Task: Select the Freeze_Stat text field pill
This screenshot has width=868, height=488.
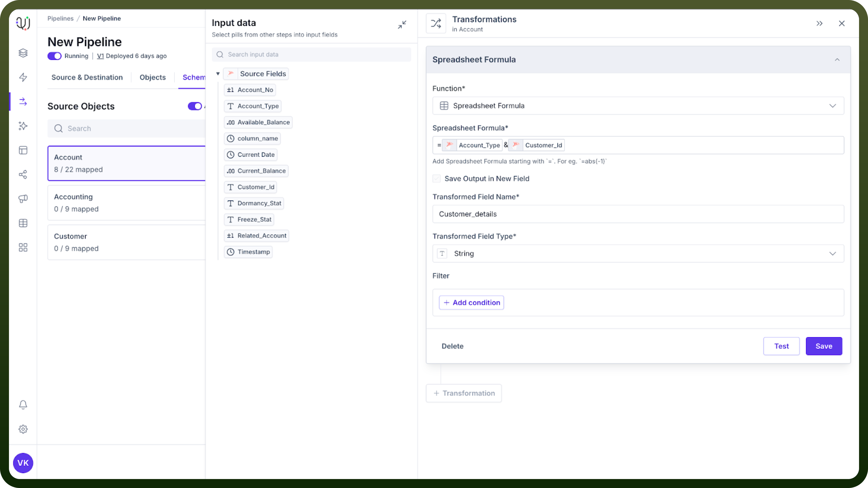Action: 249,219
